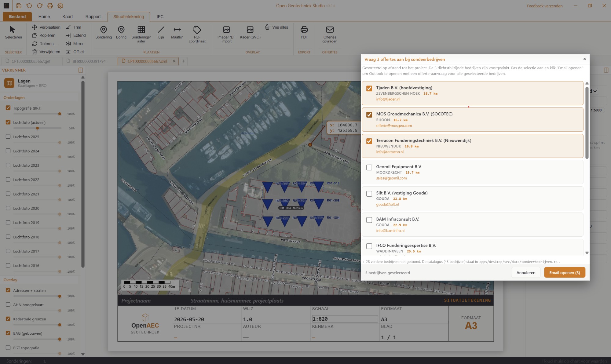Select the Trim tool
The width and height of the screenshot is (611, 364).
pyautogui.click(x=73, y=27)
